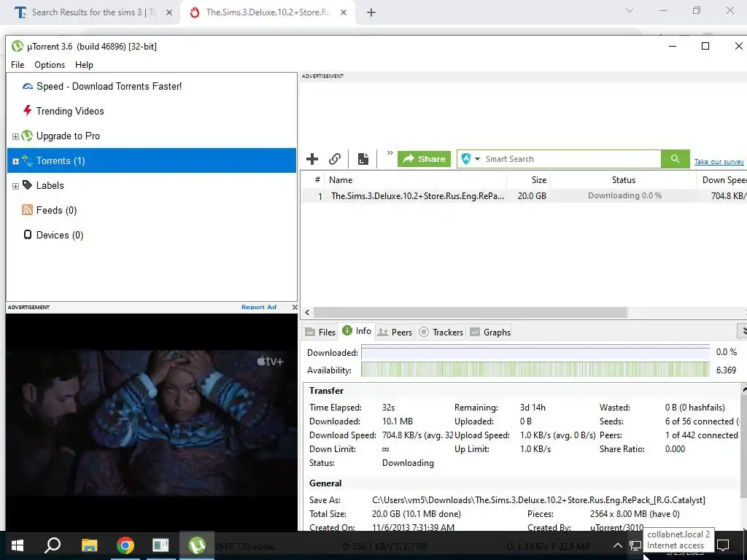Click the Add Torrent from URL link icon
This screenshot has height=560, width=747.
point(335,159)
